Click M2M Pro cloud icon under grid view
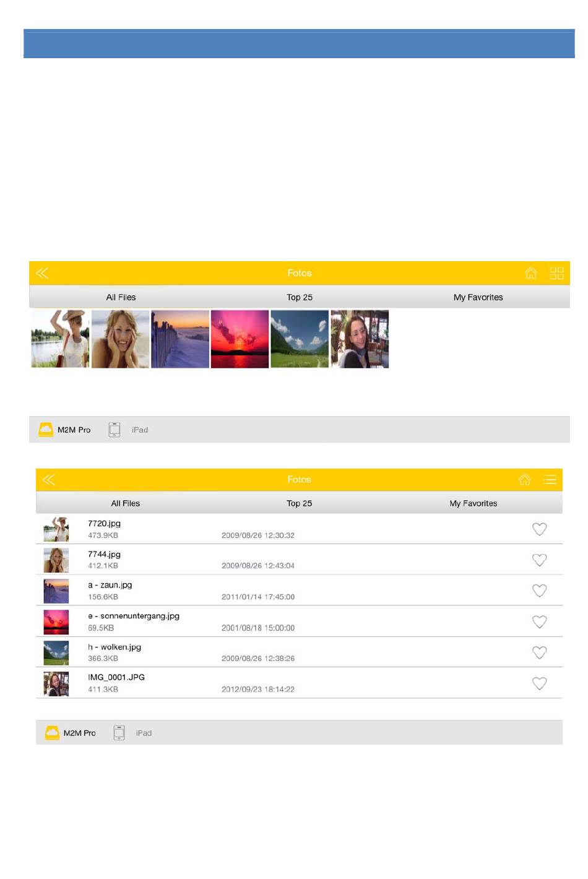Viewport: 588px width, 879px height. click(x=46, y=430)
